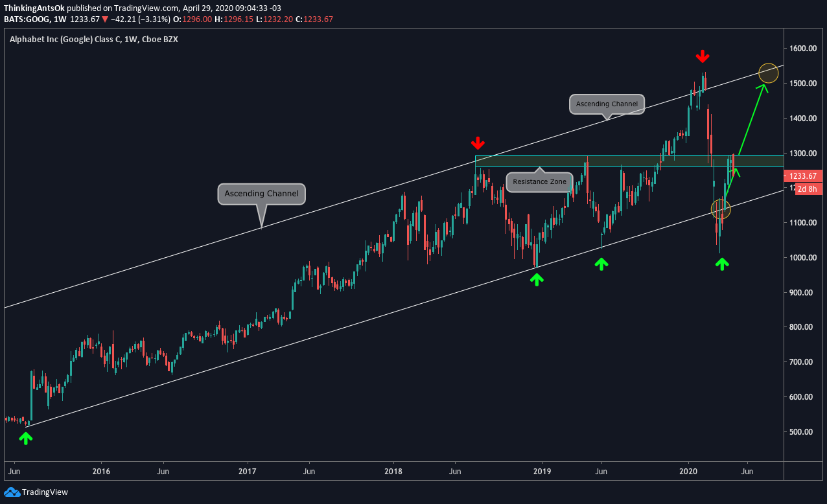Click the 1000.00 price axis label
This screenshot has height=504, width=827.
click(802, 258)
